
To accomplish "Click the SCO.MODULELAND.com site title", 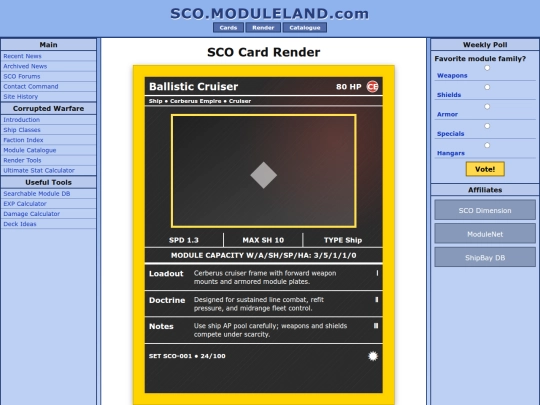I will tap(270, 13).
